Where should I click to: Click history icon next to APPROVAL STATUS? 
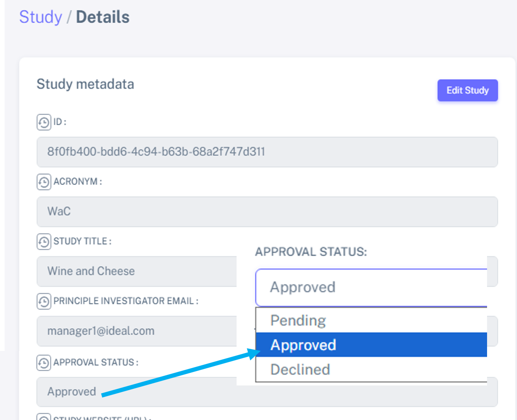pos(44,363)
